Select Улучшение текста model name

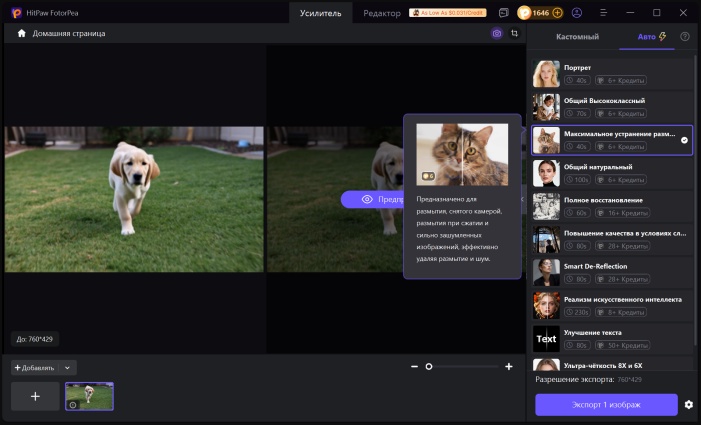pyautogui.click(x=592, y=332)
